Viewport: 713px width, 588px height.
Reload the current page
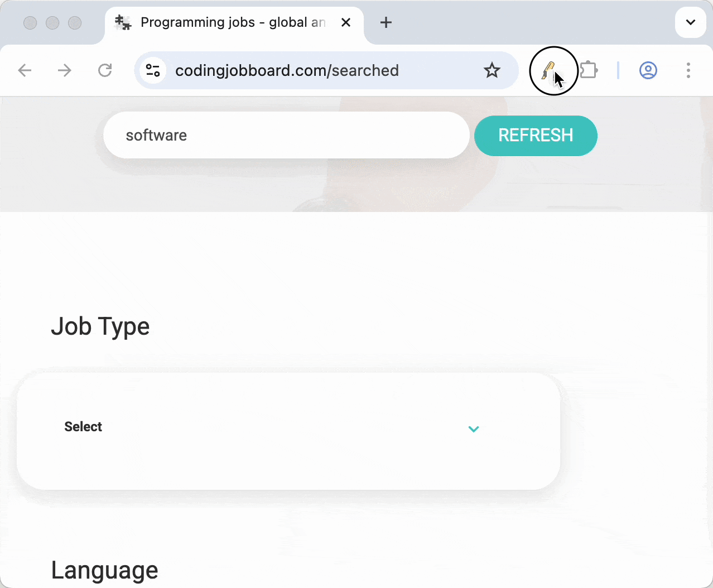coord(105,70)
